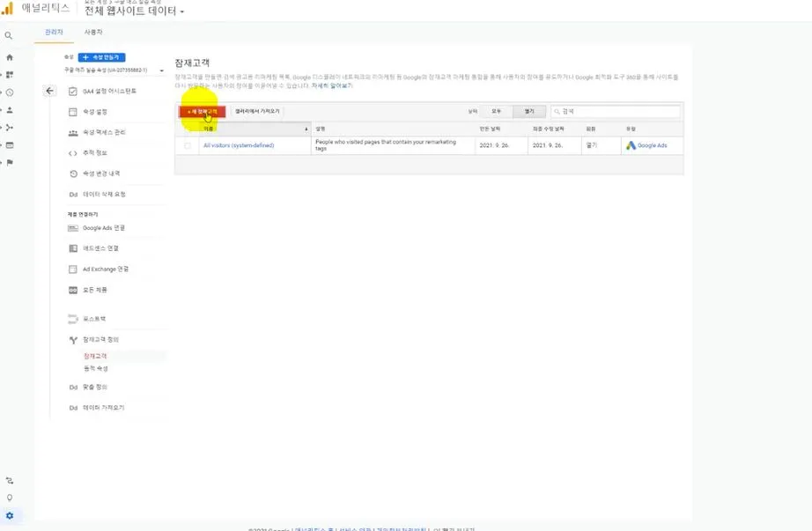Open the Google Ads link in row
The width and height of the screenshot is (812, 531).
click(652, 145)
